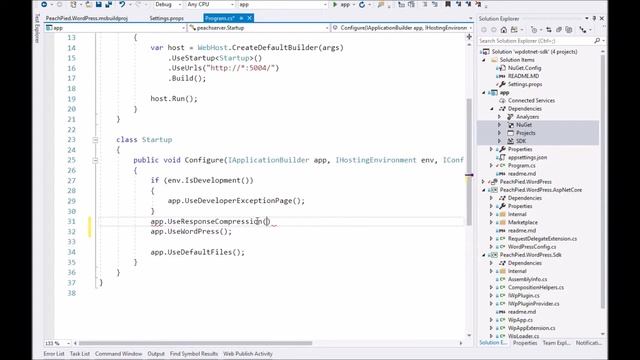Switch to the Settings.props editor tab

(x=167, y=18)
